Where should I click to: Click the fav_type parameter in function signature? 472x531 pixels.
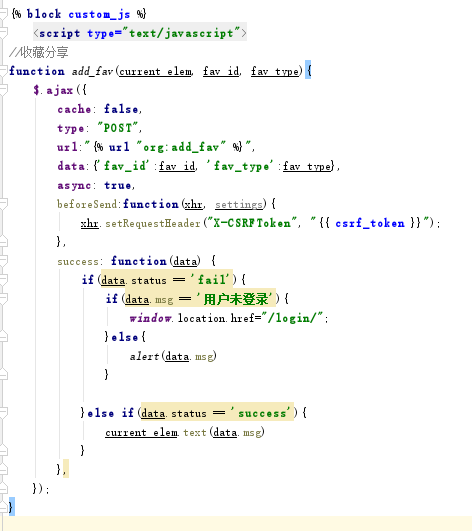point(275,71)
